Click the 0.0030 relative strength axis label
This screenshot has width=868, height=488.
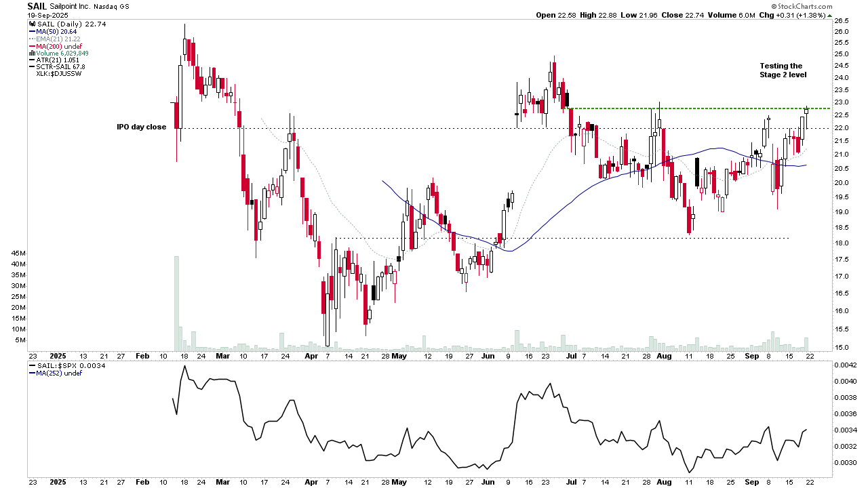tap(845, 463)
